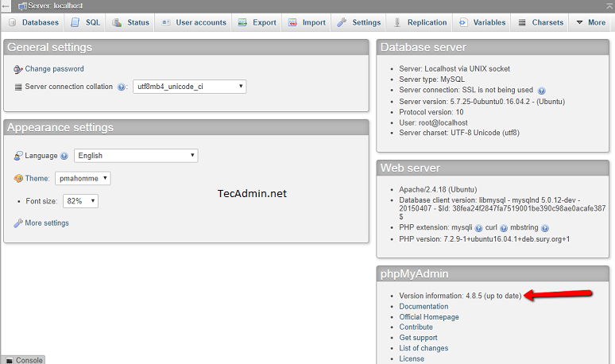Viewport: 615px width, 364px height.
Task: Open SSL not being used help icon
Action: [x=541, y=91]
